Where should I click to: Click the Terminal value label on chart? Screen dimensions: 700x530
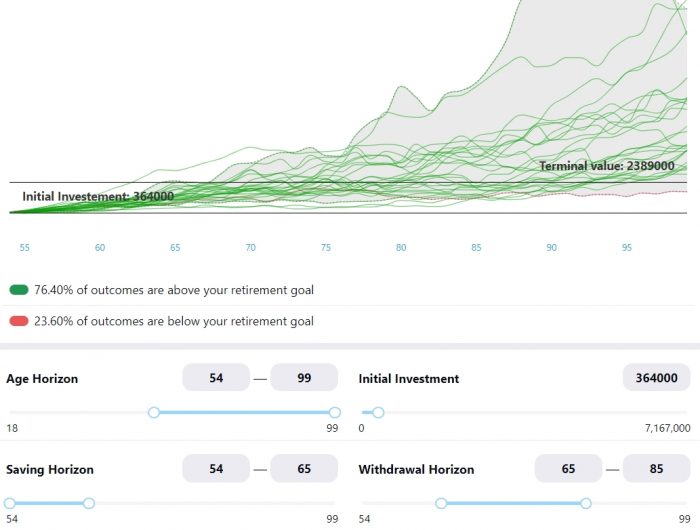606,166
